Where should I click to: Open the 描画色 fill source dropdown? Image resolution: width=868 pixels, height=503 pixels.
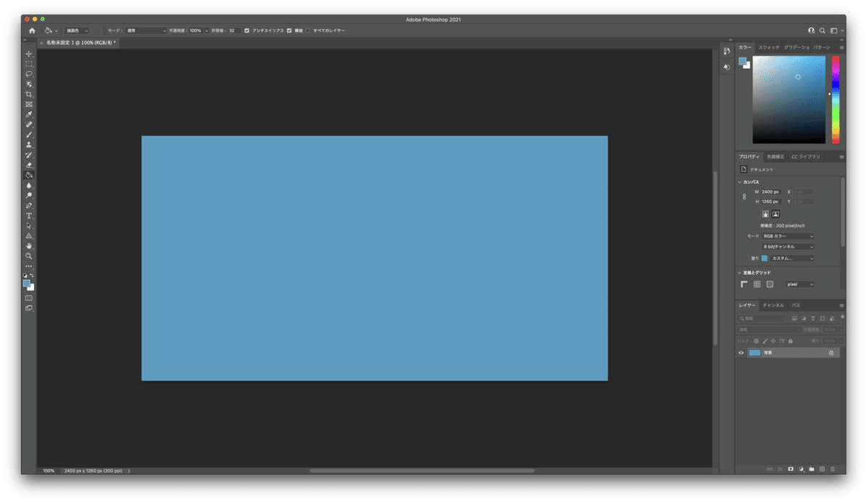click(77, 31)
